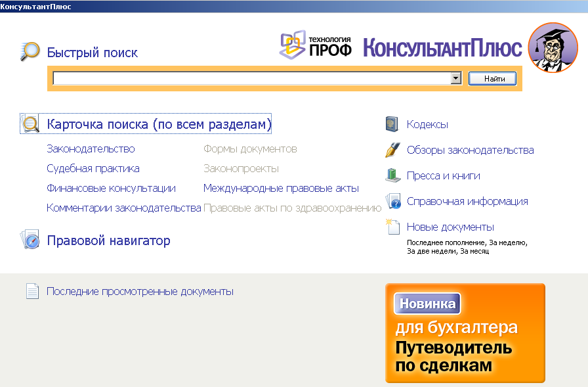Click the Быстрый поиск magnifier icon
The height and width of the screenshot is (387, 588).
pyautogui.click(x=30, y=51)
